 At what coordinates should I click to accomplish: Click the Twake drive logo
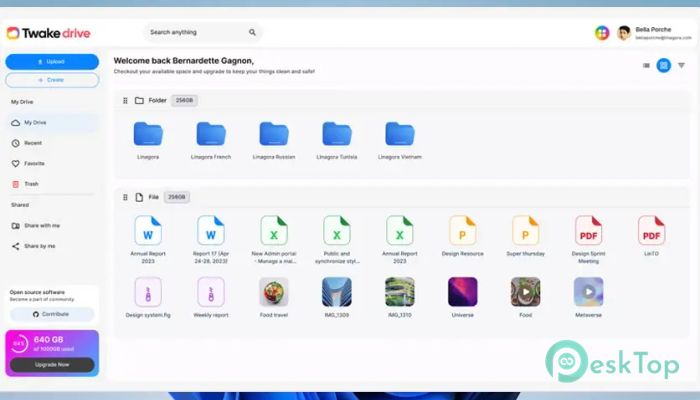pyautogui.click(x=48, y=33)
